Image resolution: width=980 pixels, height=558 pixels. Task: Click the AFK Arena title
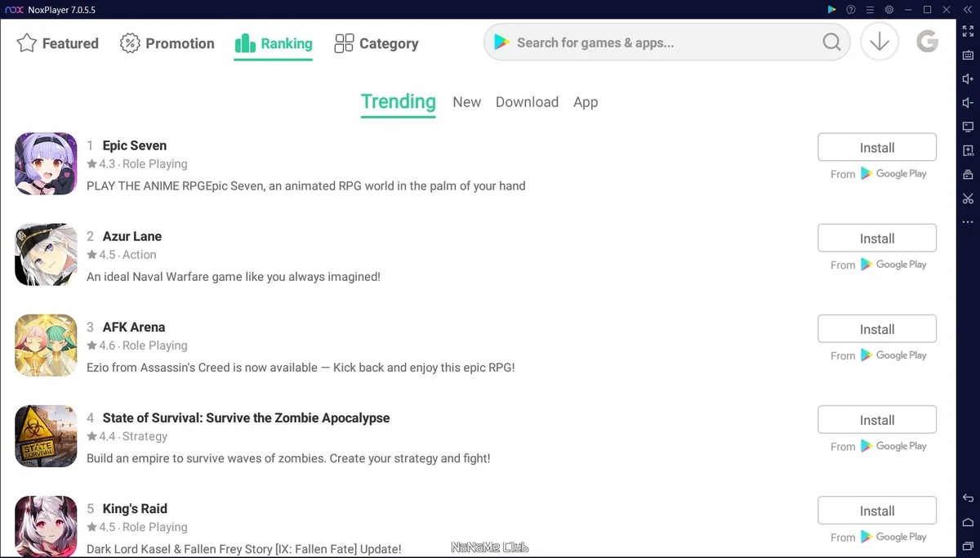coord(134,327)
